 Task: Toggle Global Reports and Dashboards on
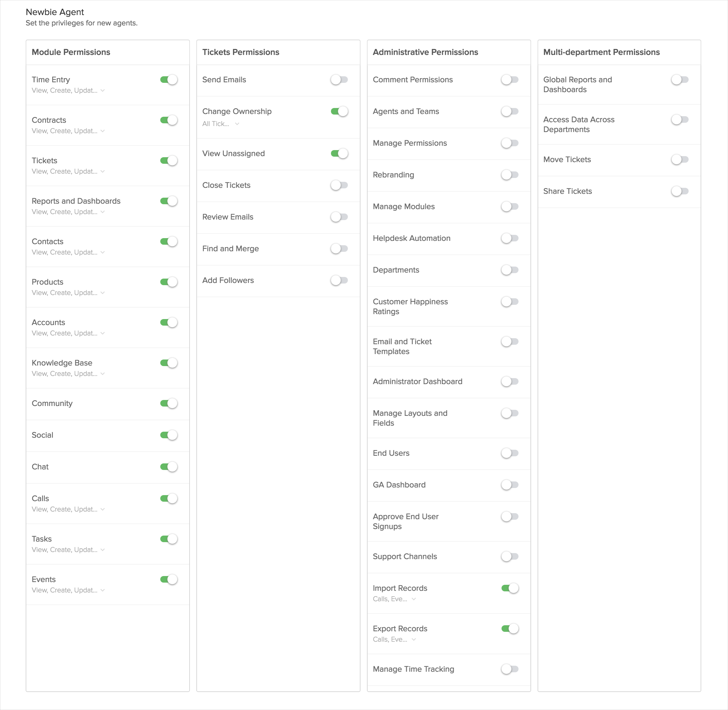[680, 80]
